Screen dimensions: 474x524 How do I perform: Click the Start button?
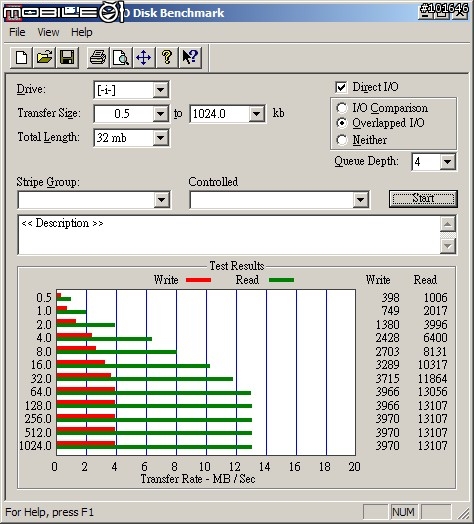(x=423, y=199)
